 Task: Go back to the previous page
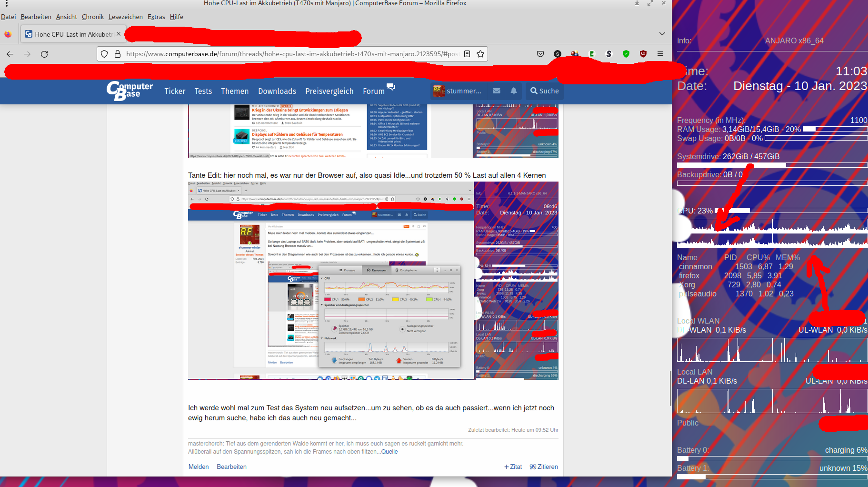click(10, 54)
